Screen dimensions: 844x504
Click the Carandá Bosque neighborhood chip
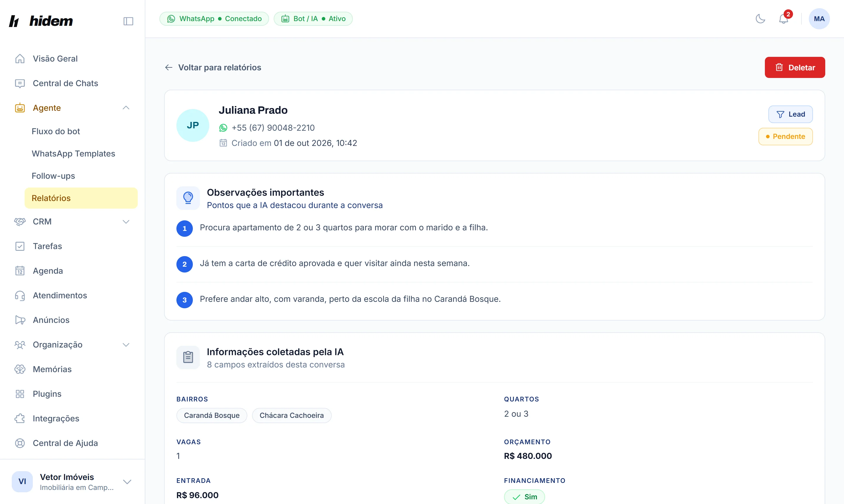[x=212, y=415]
